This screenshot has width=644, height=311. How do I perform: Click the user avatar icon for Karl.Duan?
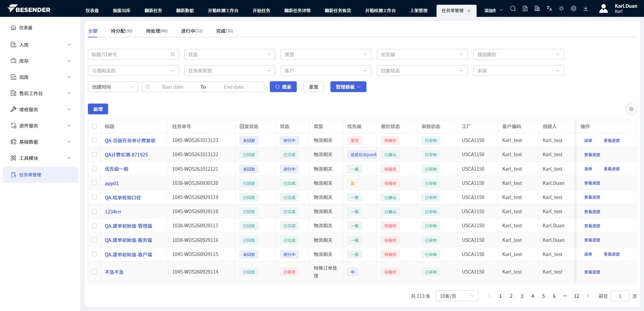point(604,8)
